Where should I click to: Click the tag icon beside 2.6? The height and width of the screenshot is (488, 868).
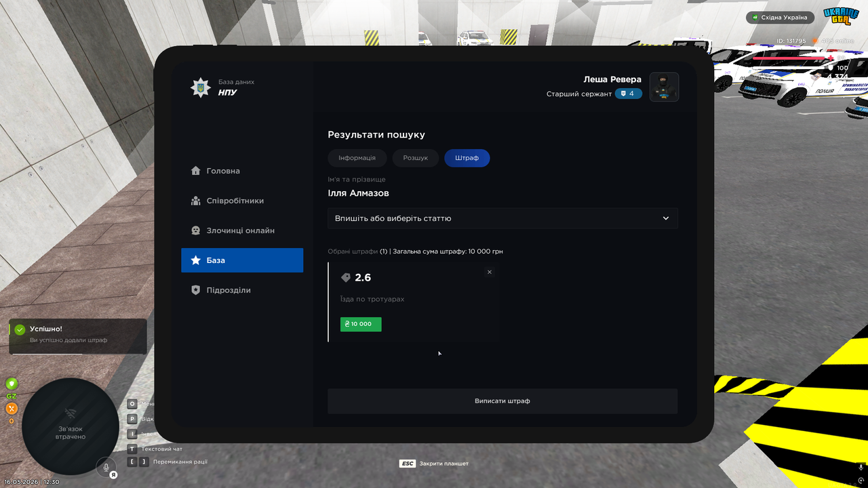tap(346, 278)
